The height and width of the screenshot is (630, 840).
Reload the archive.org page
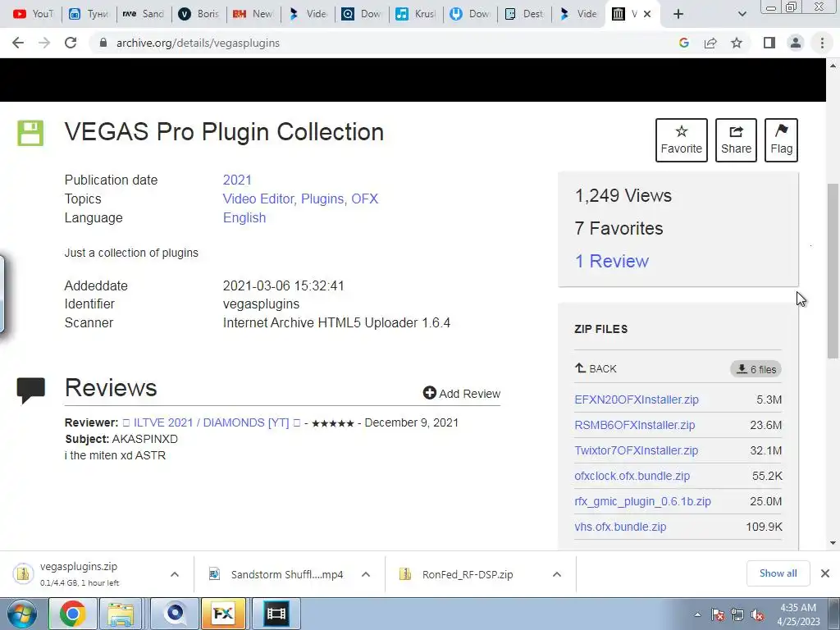tap(71, 43)
